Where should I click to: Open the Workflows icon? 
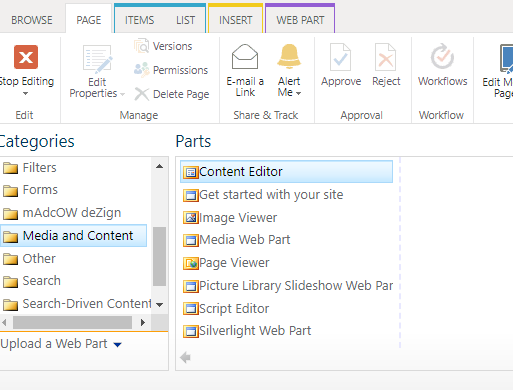442,57
